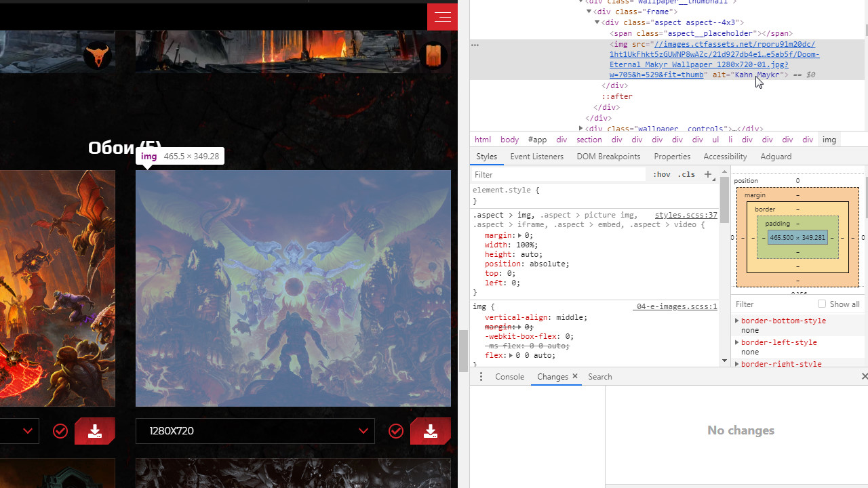The width and height of the screenshot is (868, 488).
Task: Collapse the div class="aspect aspect--4x3" node
Action: click(x=597, y=22)
